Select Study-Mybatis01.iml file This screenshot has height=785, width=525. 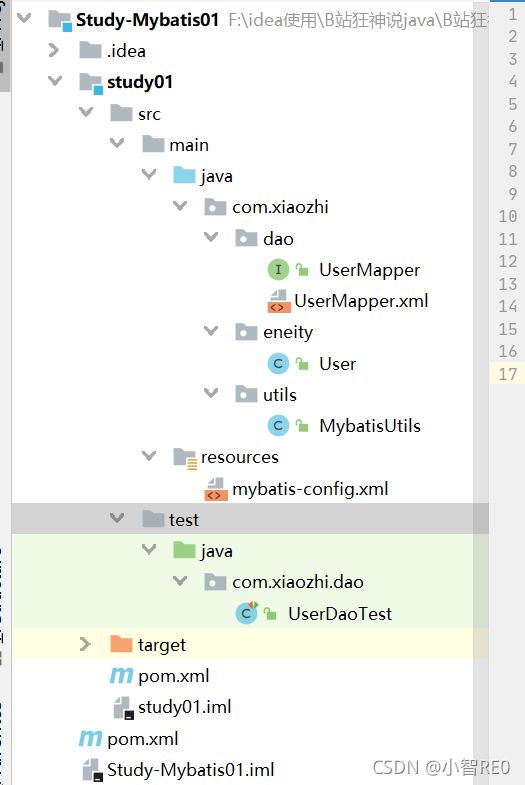click(x=191, y=769)
